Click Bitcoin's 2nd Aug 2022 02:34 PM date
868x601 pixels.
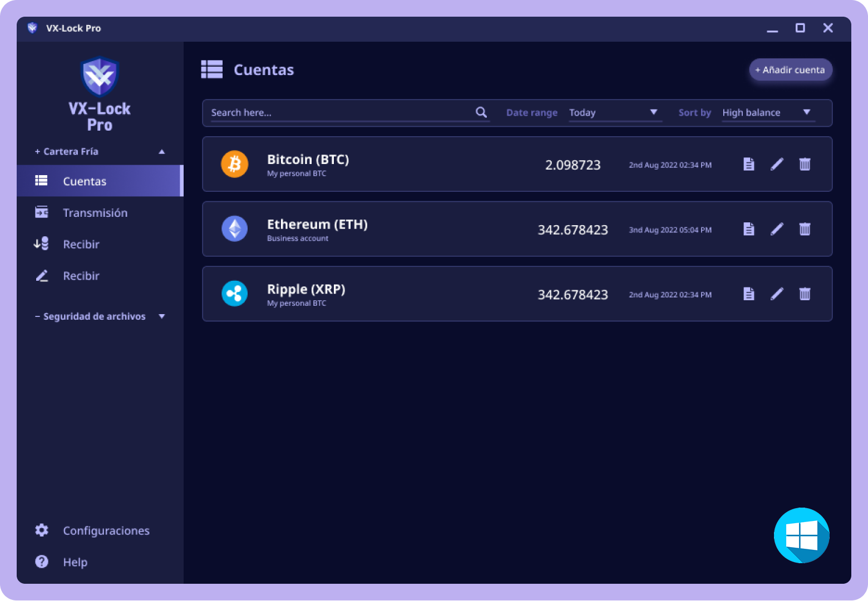coord(670,165)
